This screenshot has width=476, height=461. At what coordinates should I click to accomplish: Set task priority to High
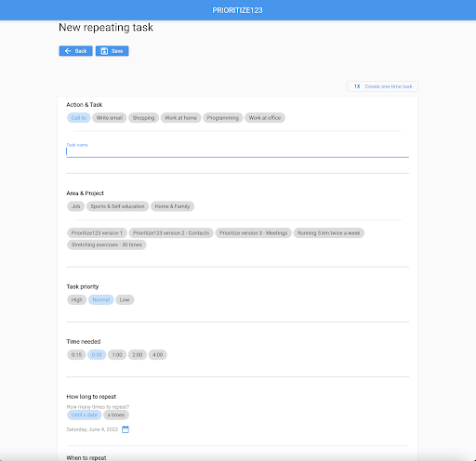76,299
